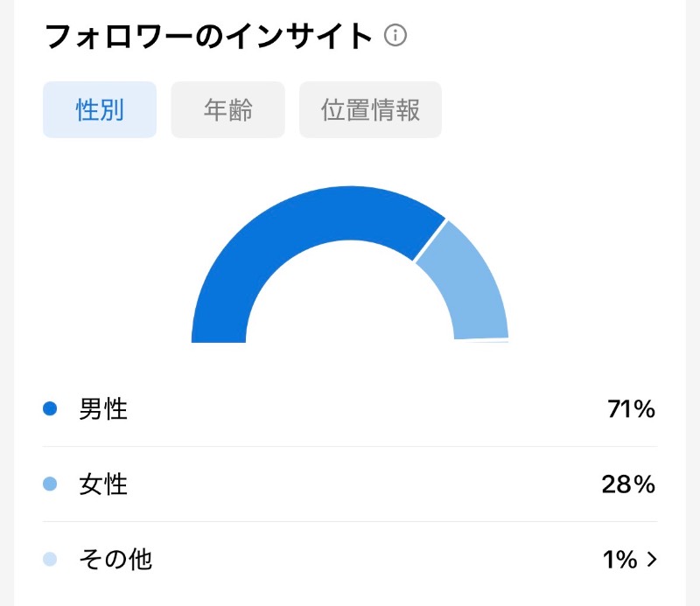Click the info icon beside フォロワーのインサイト
This screenshot has height=606, width=700.
pyautogui.click(x=395, y=35)
